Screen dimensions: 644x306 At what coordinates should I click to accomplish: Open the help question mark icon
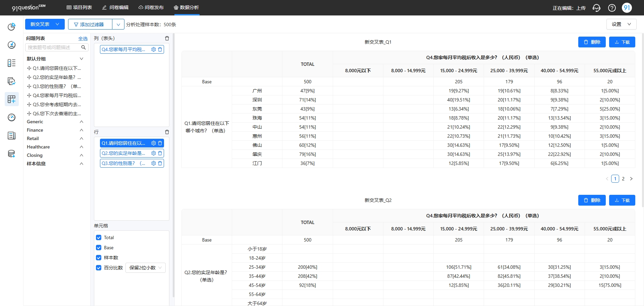pos(612,8)
